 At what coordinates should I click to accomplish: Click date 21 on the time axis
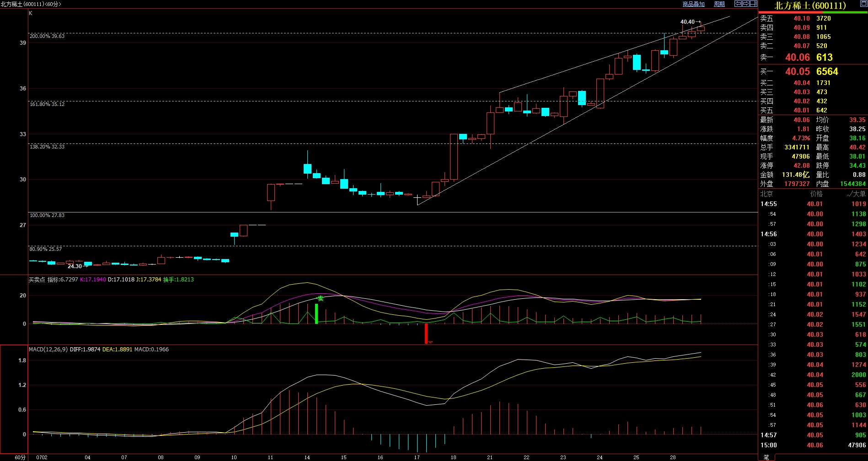pyautogui.click(x=490, y=457)
